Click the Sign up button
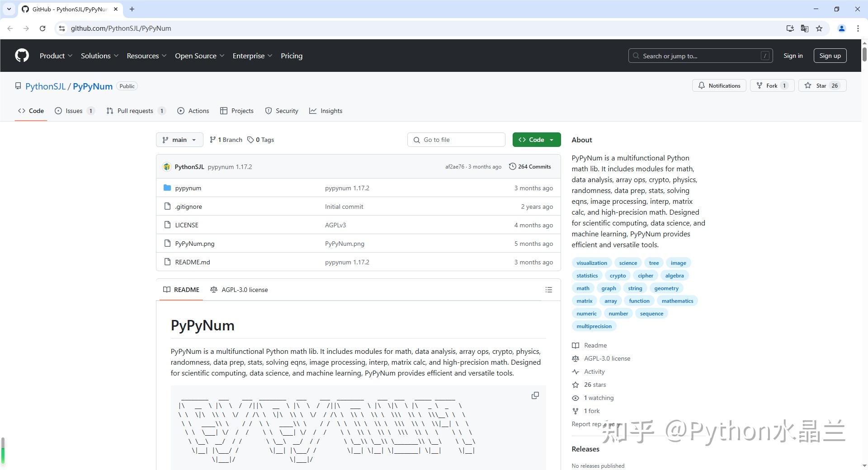The height and width of the screenshot is (470, 868). 830,56
